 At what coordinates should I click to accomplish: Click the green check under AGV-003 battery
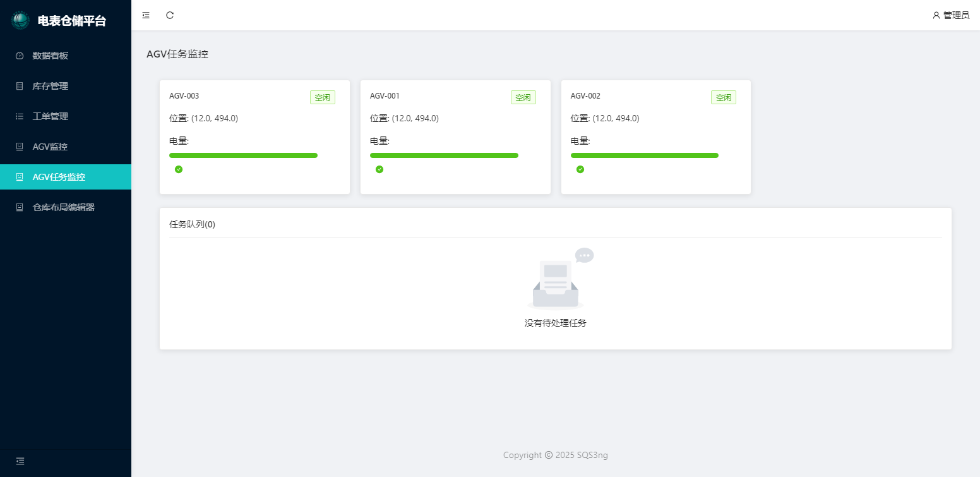pos(179,169)
